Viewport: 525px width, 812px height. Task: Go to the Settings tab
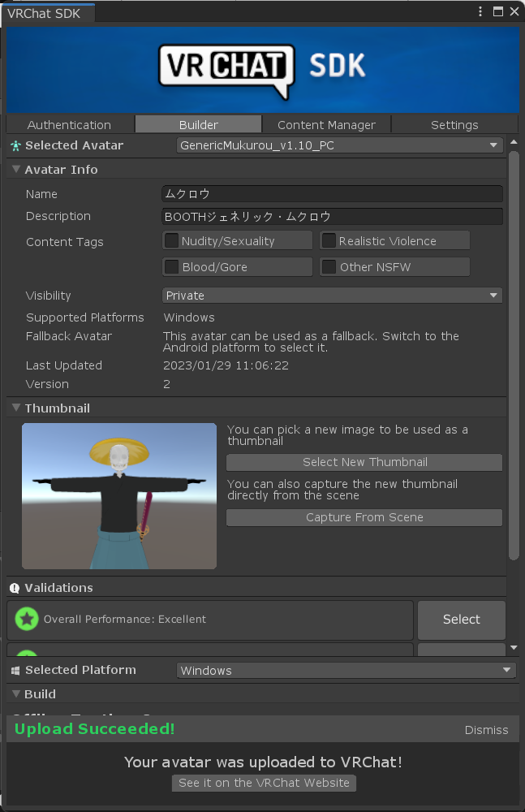(454, 125)
